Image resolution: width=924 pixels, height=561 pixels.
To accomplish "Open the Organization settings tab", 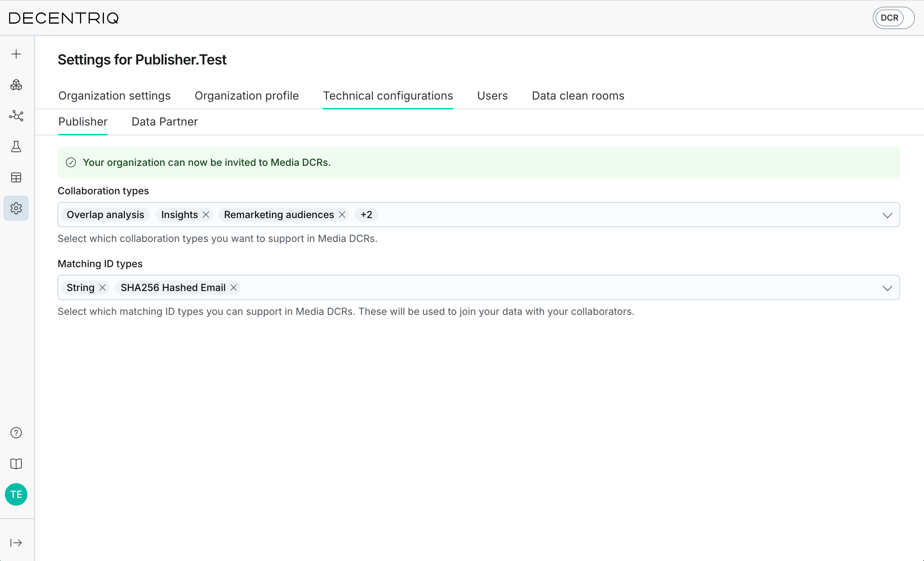I will 114,96.
